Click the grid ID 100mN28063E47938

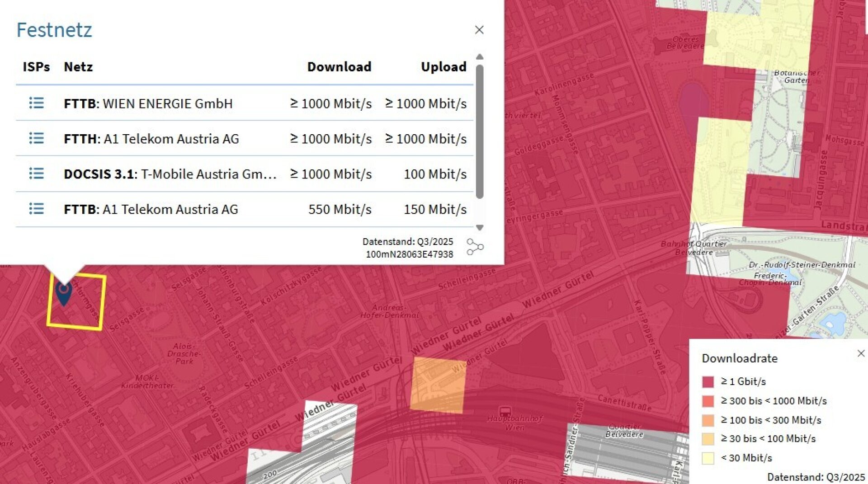pos(409,254)
